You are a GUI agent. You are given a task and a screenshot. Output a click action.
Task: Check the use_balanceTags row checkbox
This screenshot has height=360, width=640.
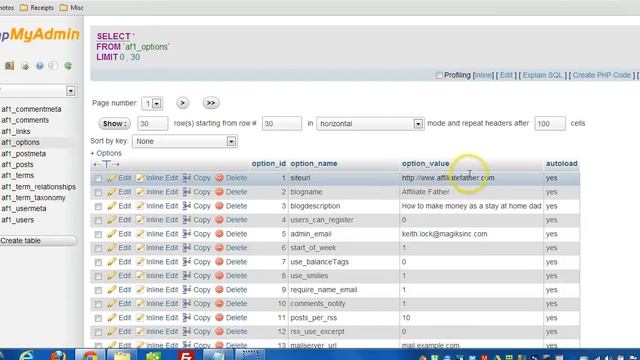98,262
